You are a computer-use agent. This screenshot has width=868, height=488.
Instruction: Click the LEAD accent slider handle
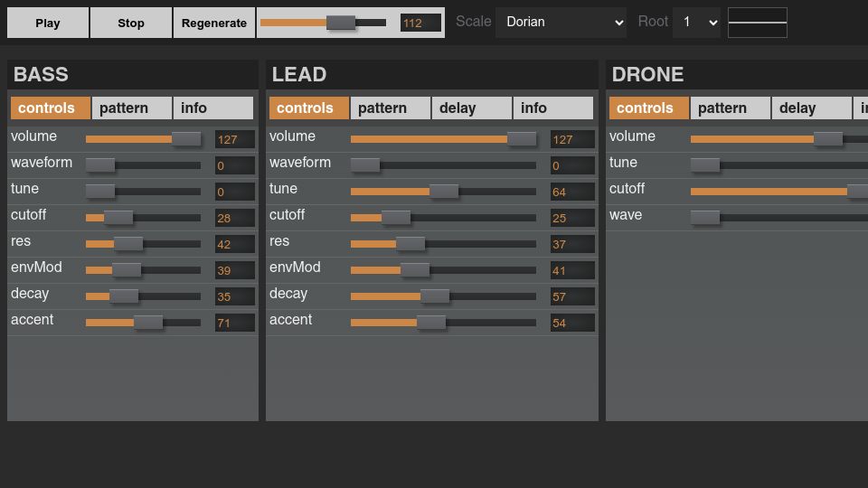(431, 323)
